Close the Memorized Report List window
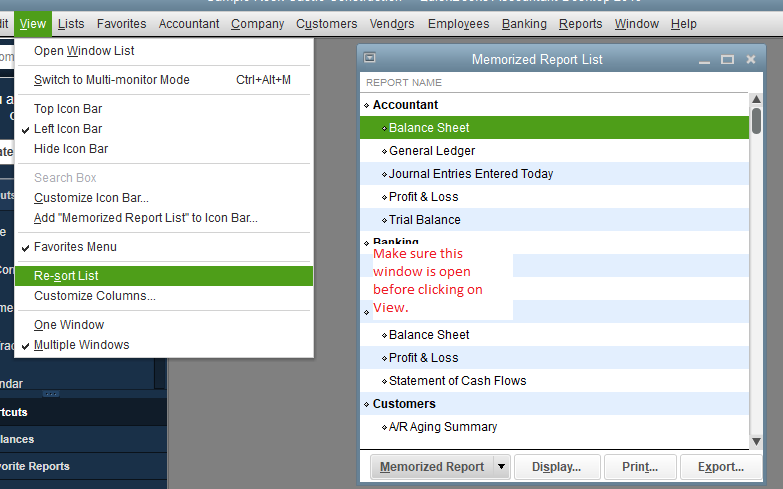Screen dimensions: 783x489 pos(751,59)
